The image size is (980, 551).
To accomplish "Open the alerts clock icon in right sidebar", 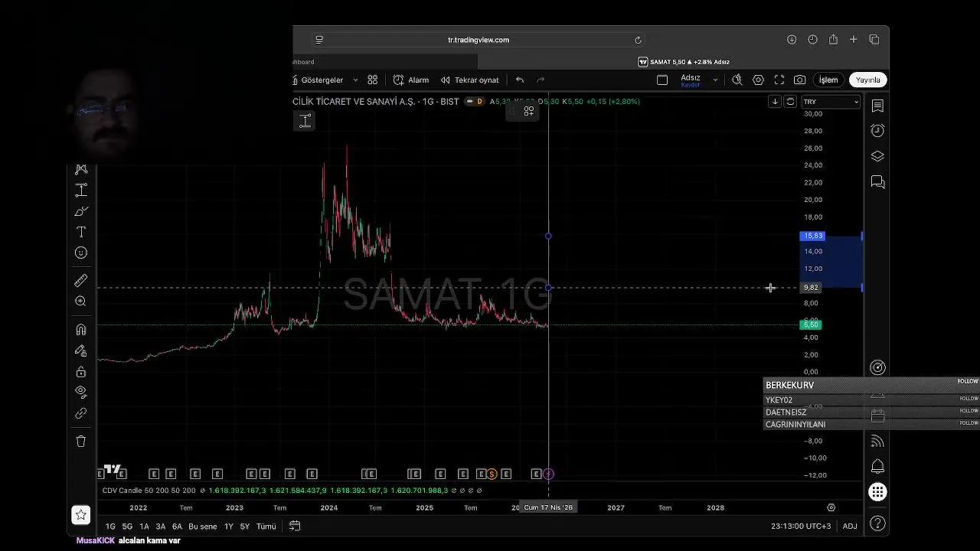I will tap(877, 131).
